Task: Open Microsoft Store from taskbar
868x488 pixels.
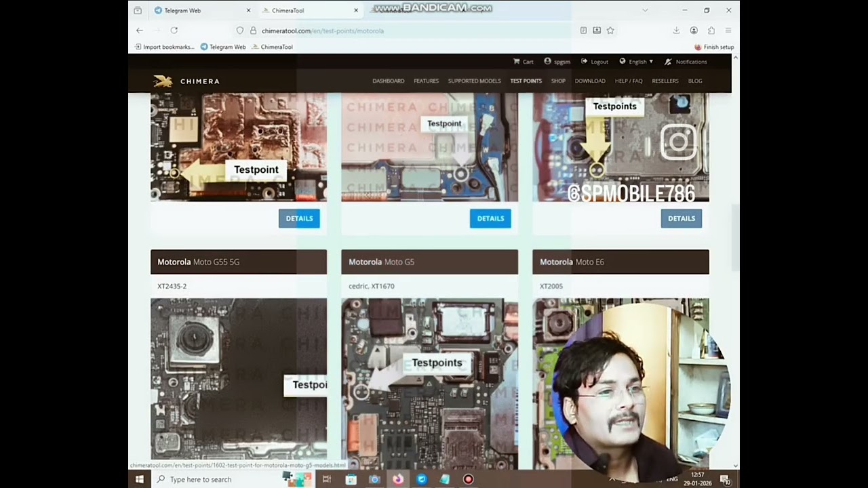Action: pos(351,479)
